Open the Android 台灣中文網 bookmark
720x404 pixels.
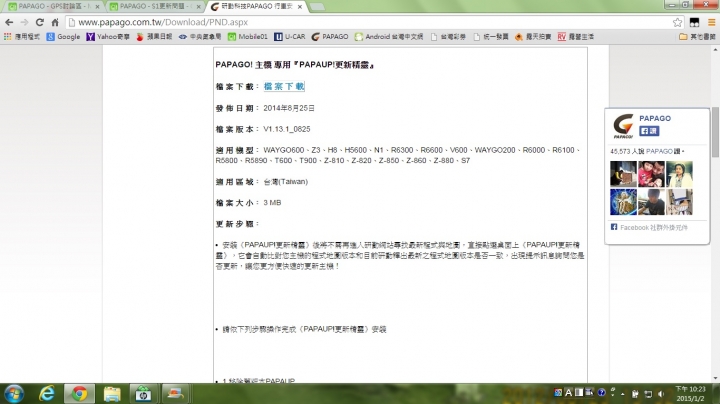coord(389,37)
